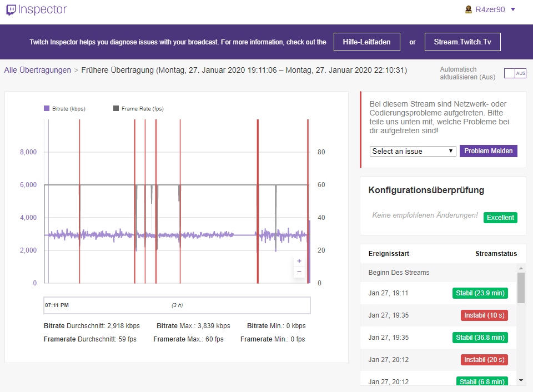Select the Stabil (36.8 min) event

pyautogui.click(x=480, y=338)
